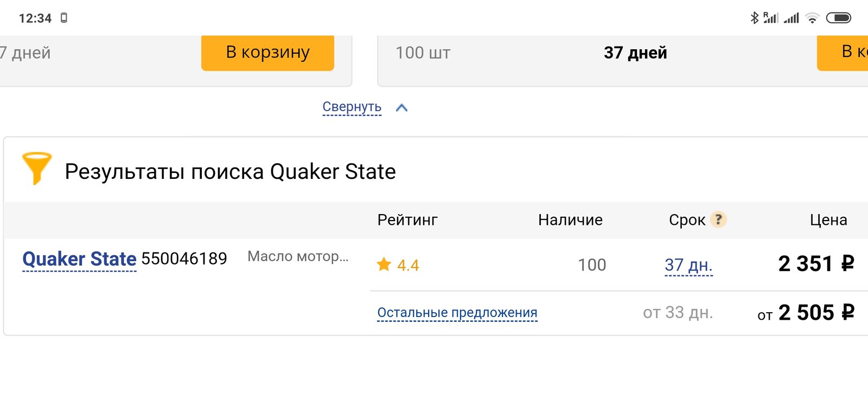Screen dimensions: 868x400
Task: Sort by Наличие column header
Action: click(570, 220)
